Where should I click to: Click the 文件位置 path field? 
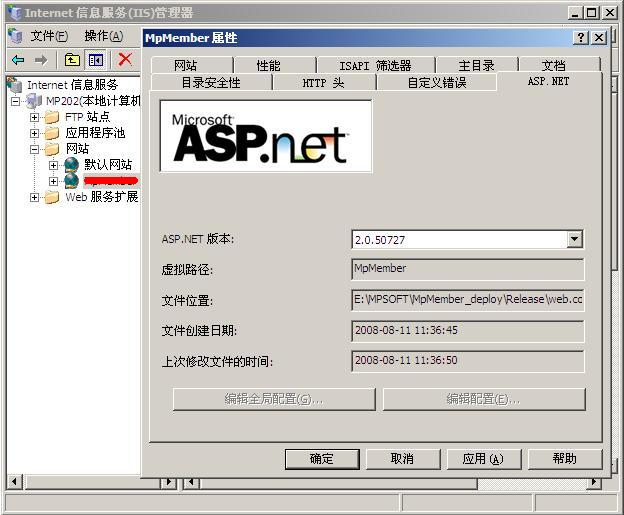pyautogui.click(x=467, y=300)
